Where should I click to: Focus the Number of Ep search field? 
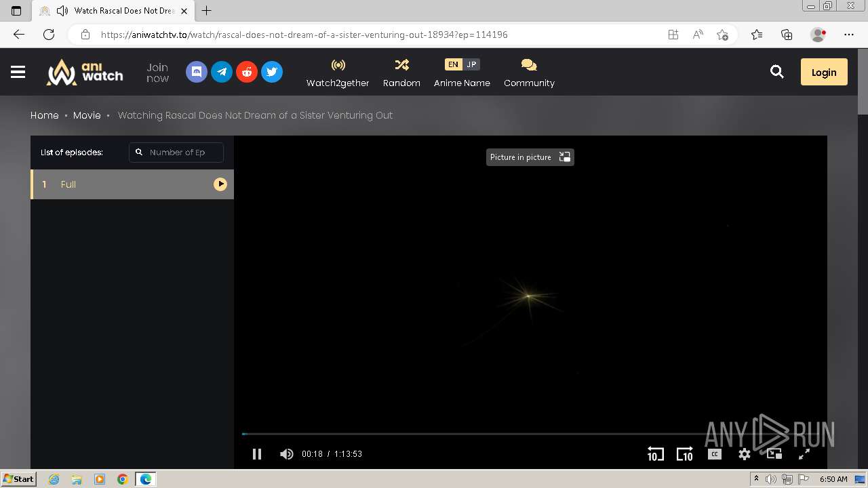(x=176, y=152)
